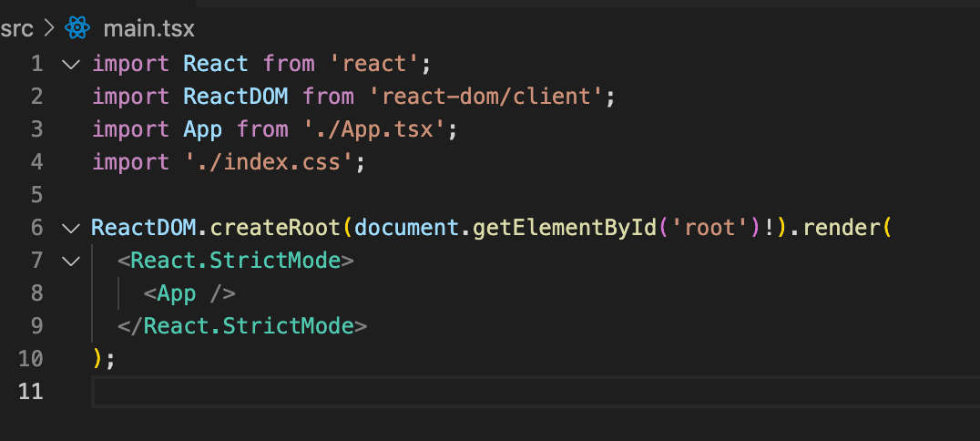Fold the React.StrictMode element at line 7
This screenshot has width=980, height=441.
coord(72,261)
